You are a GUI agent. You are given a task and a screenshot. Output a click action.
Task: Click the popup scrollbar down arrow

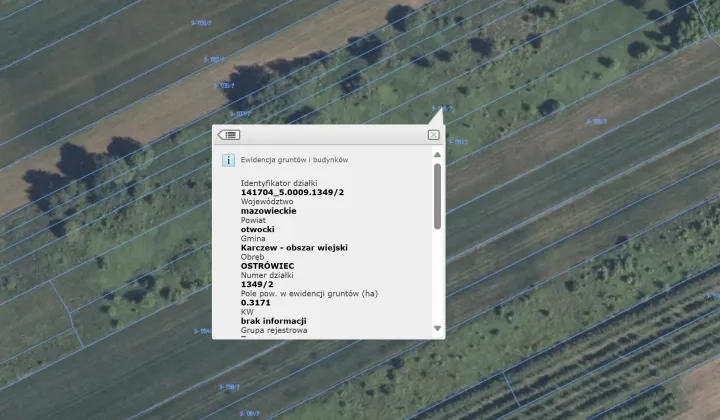437,328
